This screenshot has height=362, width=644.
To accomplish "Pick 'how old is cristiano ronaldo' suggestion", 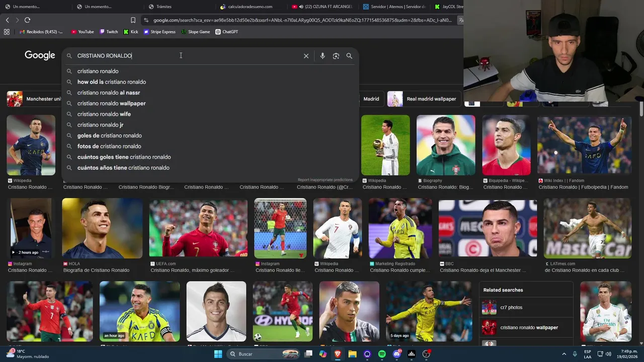I will pyautogui.click(x=210, y=82).
